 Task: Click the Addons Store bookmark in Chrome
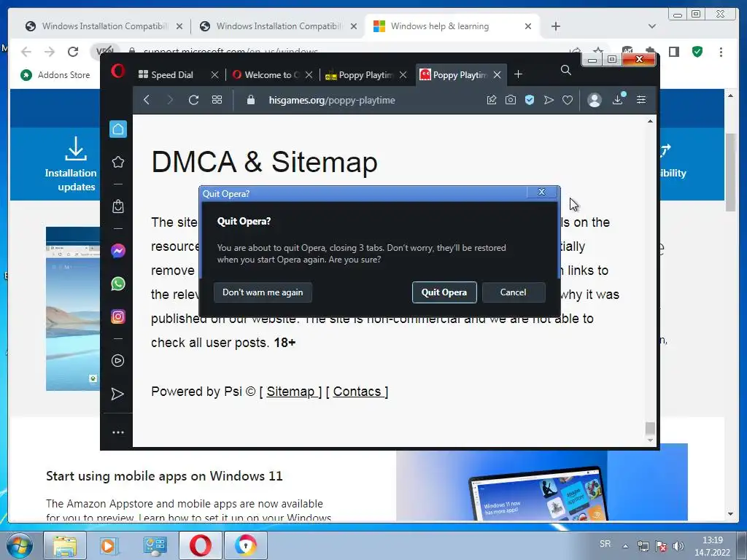pos(55,75)
